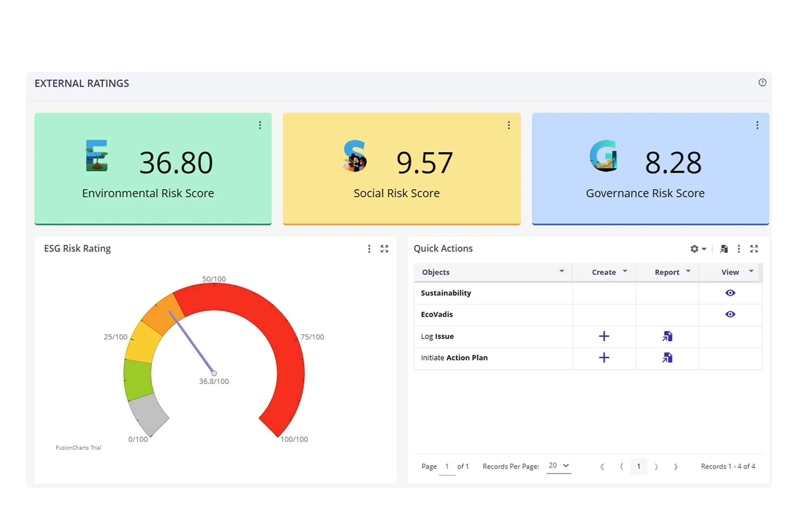Viewport: 800px width, 532px height.
Task: Click Report icon for Log Issue row
Action: pyautogui.click(x=667, y=336)
